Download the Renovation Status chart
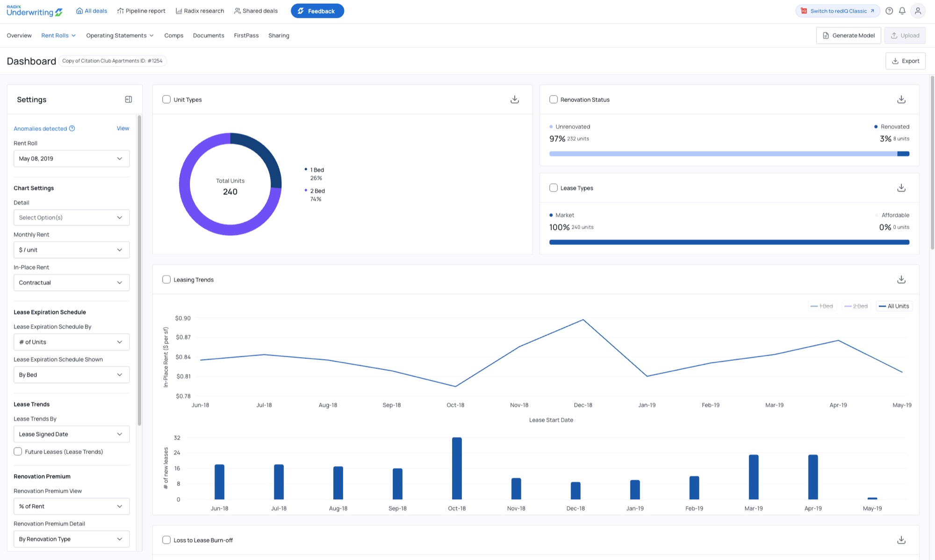935x560 pixels. (x=901, y=100)
